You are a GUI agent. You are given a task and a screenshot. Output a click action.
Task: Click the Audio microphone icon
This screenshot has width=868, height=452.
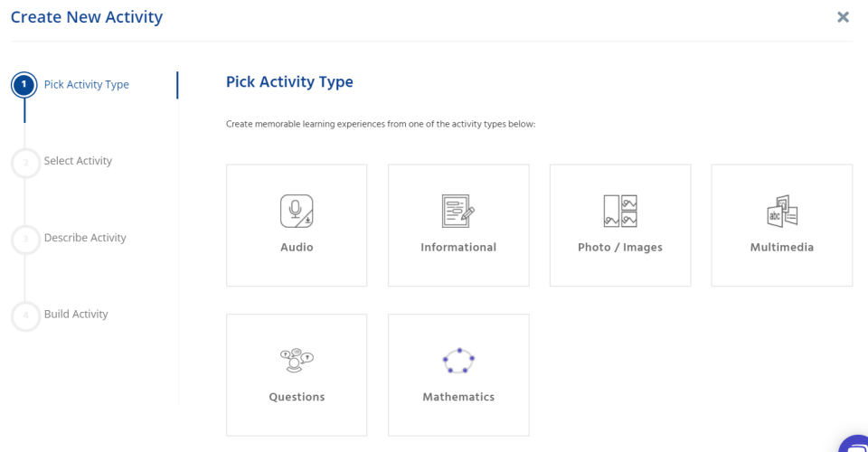[x=297, y=211]
